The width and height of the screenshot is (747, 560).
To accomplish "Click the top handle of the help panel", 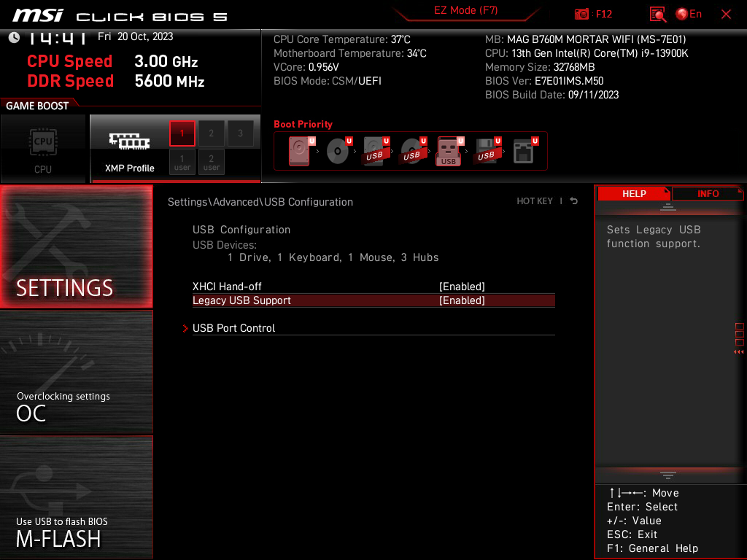I will click(668, 206).
